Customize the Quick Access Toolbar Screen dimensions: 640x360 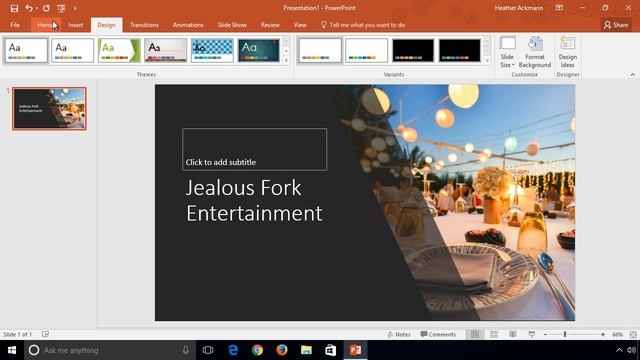click(75, 9)
